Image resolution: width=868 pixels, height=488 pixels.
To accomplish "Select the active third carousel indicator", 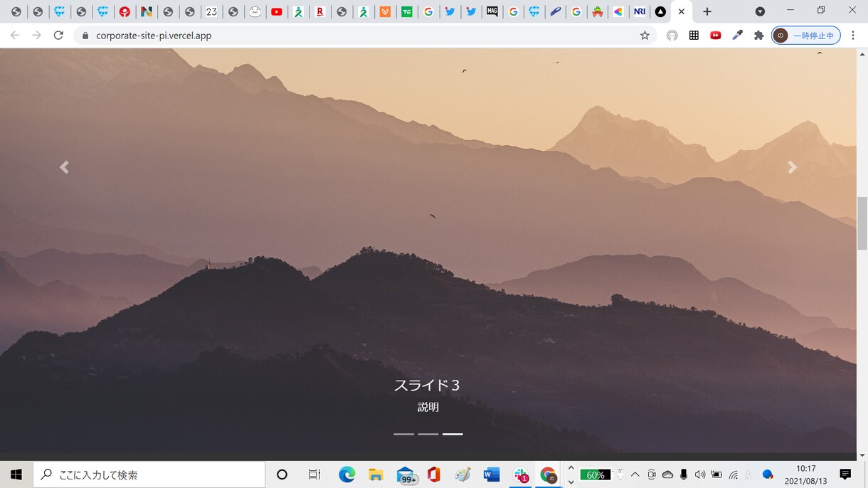I will (452, 434).
